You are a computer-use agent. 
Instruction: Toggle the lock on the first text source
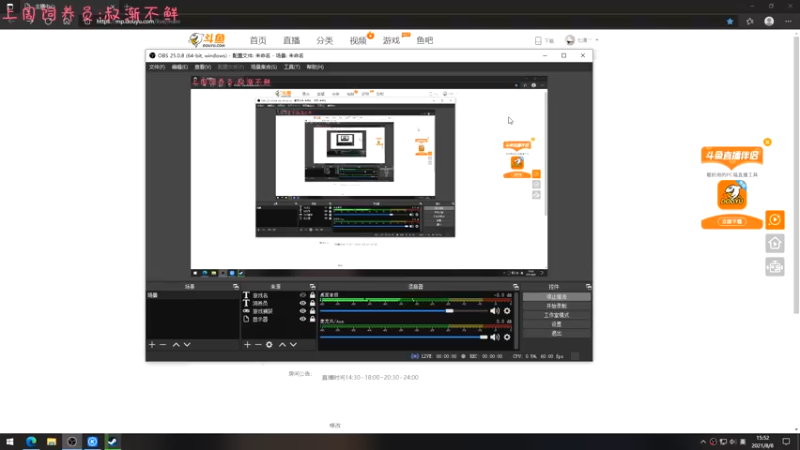(x=312, y=296)
